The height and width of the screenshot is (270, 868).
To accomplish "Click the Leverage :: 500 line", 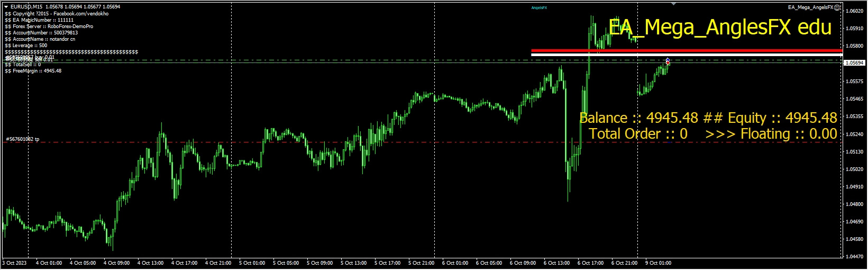I will pos(26,46).
